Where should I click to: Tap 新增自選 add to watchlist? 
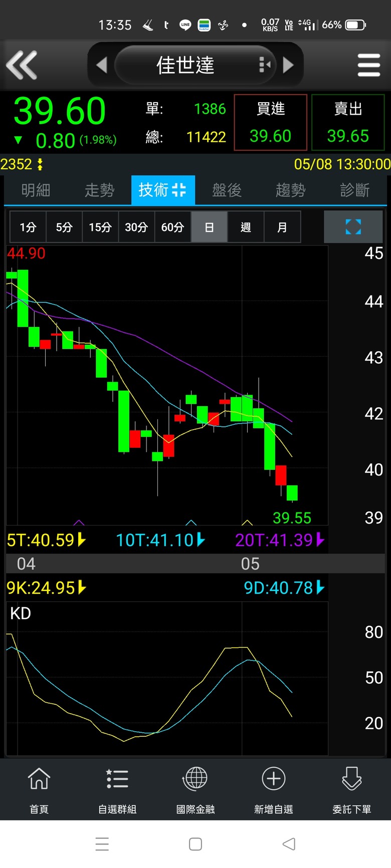[274, 790]
